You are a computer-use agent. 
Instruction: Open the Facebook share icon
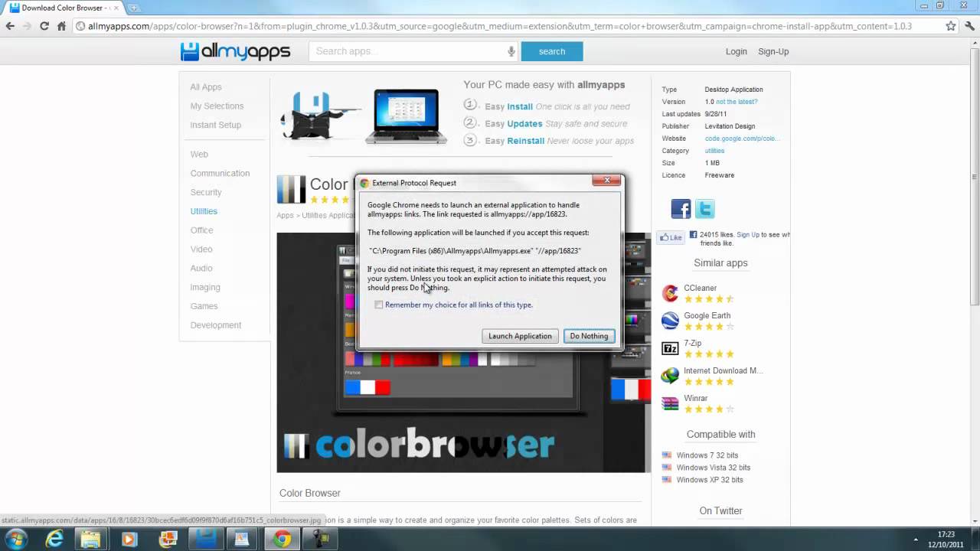point(681,209)
